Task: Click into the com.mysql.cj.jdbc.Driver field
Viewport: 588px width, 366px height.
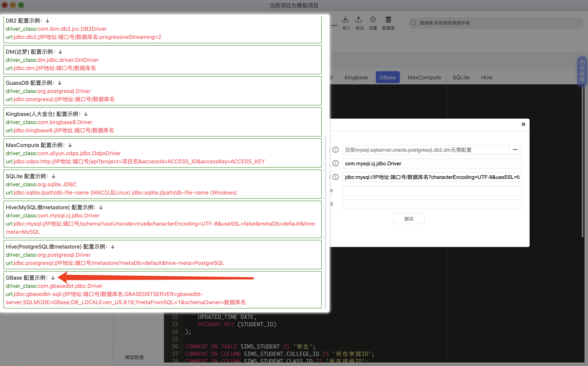Action: coord(432,164)
